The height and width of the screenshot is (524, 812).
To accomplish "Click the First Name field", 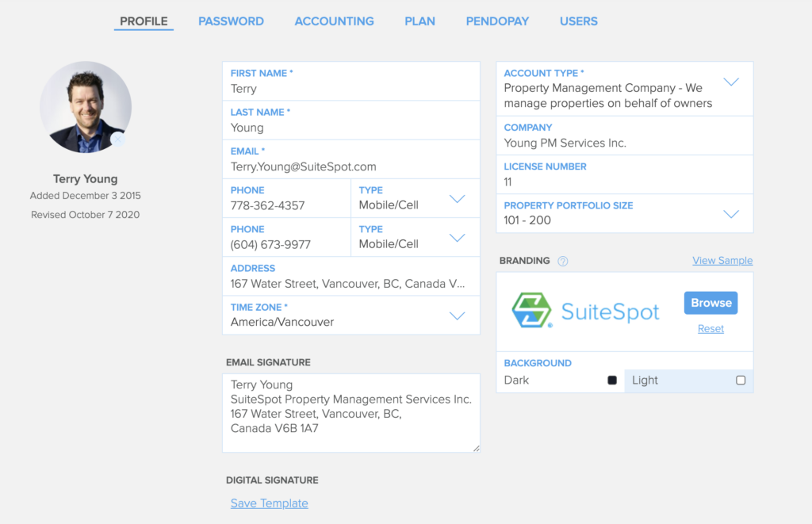I will 351,82.
